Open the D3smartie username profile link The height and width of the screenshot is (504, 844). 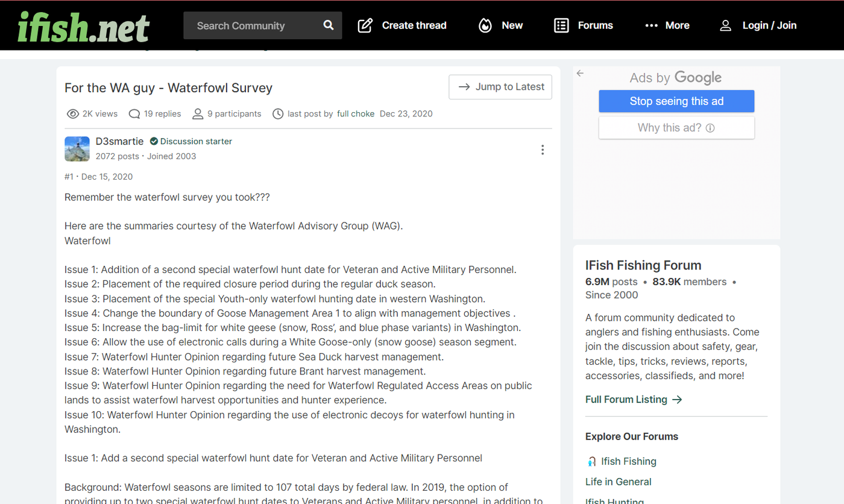(x=120, y=141)
